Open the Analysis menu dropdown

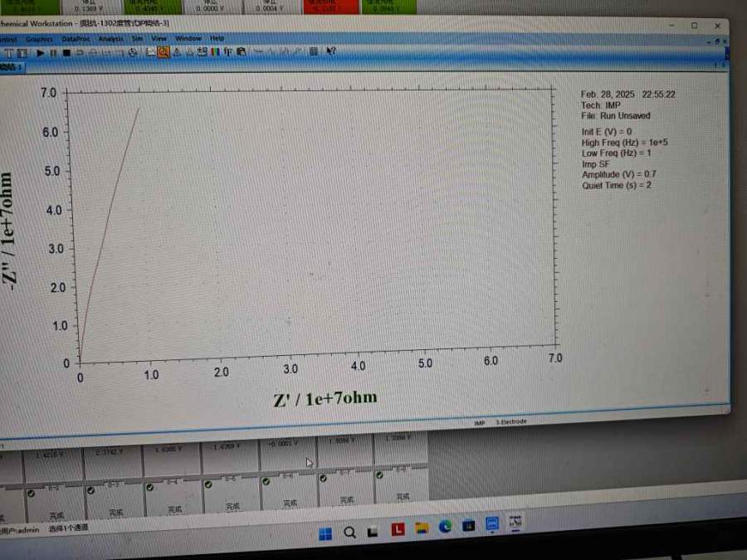coord(110,38)
